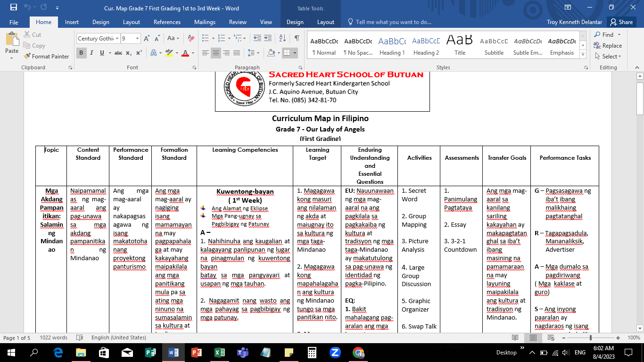644x362 pixels.
Task: Click the 1022 words count in status bar
Action: 53,338
